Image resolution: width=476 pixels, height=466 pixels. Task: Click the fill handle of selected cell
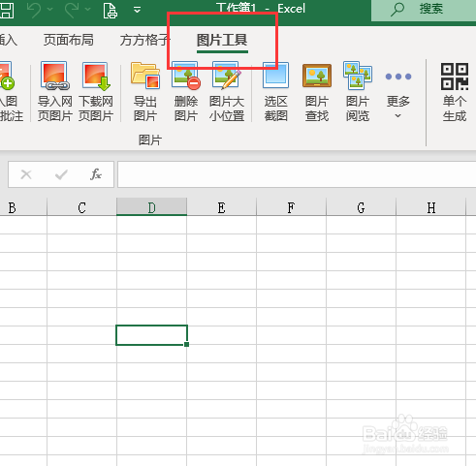tap(187, 345)
